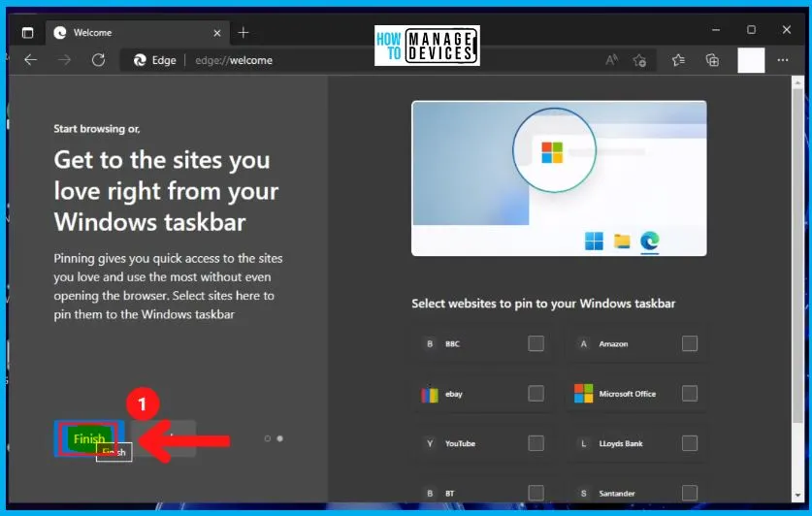Minimize the Edge window

point(716,30)
